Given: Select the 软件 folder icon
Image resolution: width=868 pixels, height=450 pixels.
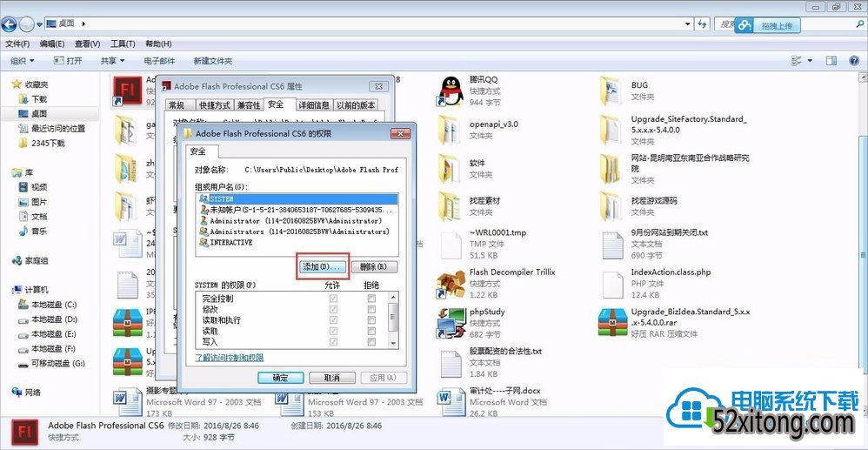Looking at the screenshot, I should point(451,169).
